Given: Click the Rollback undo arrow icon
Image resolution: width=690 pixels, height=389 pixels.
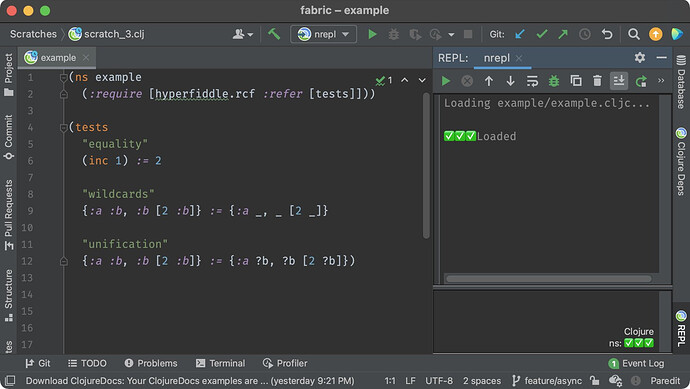Looking at the screenshot, I should click(607, 34).
